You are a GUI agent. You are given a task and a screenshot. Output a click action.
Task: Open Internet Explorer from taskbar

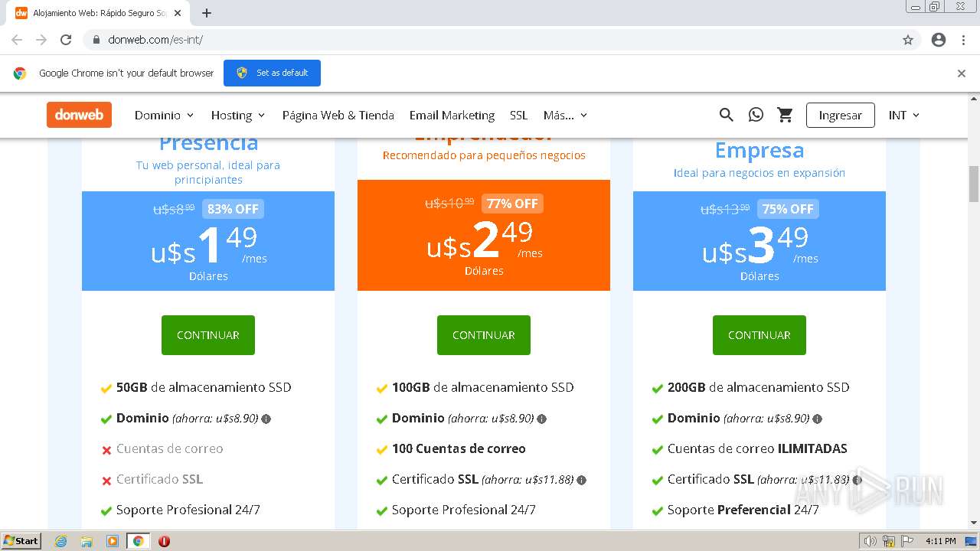click(x=60, y=541)
